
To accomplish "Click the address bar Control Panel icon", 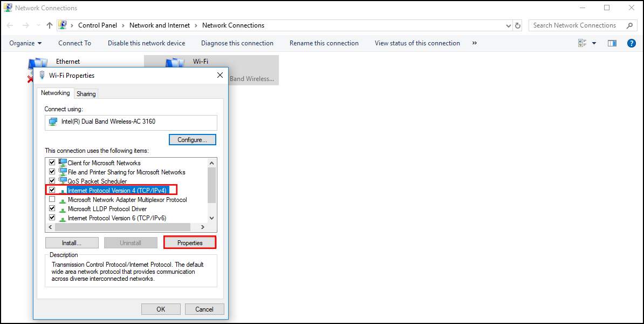I will (63, 25).
